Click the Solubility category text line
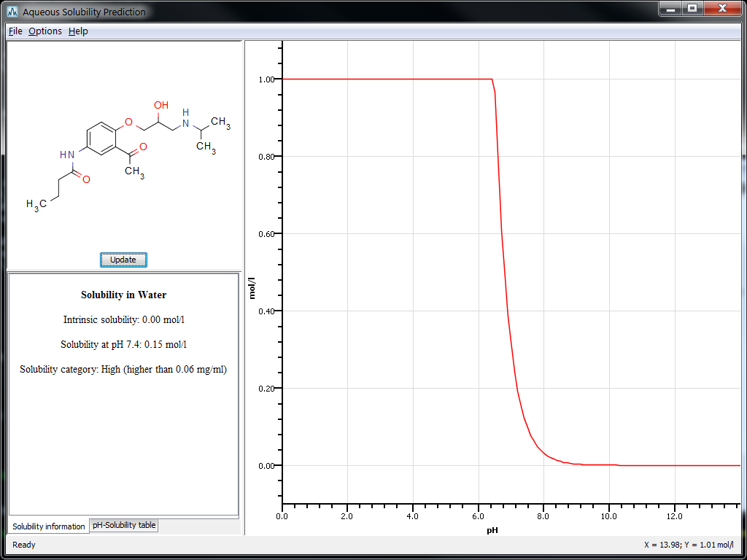 (x=123, y=369)
